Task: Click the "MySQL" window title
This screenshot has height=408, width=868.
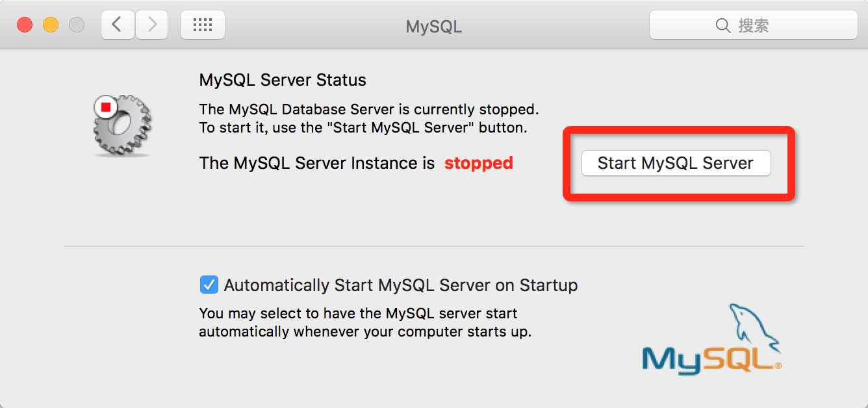Action: (434, 27)
